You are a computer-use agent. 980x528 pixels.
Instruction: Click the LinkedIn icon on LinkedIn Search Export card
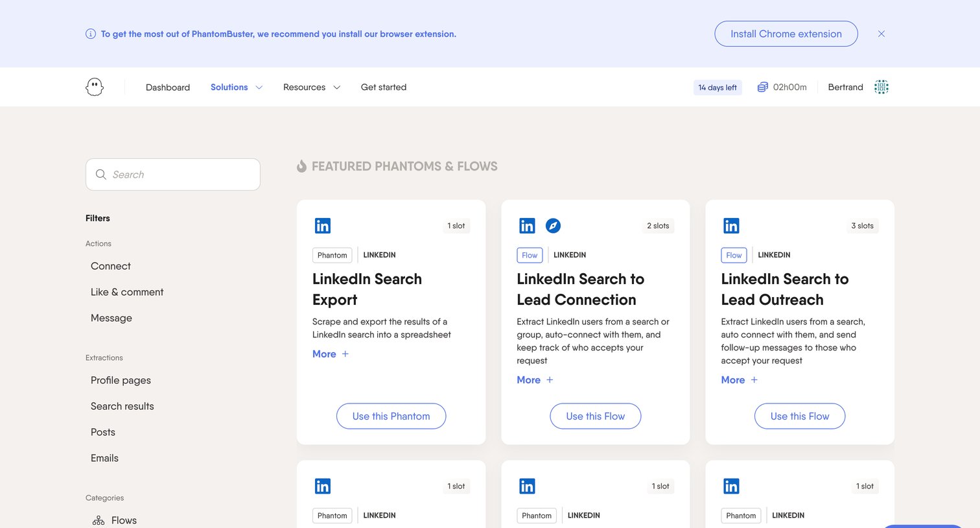pos(323,226)
